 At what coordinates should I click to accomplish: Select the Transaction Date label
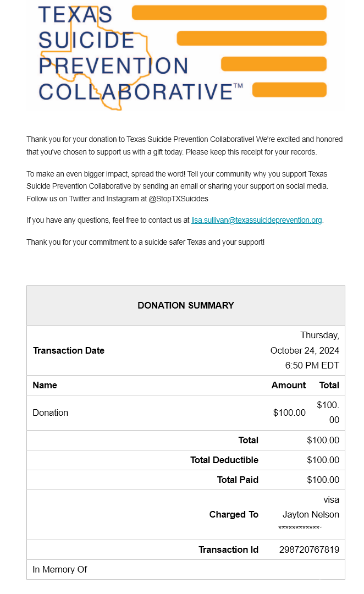pos(69,350)
